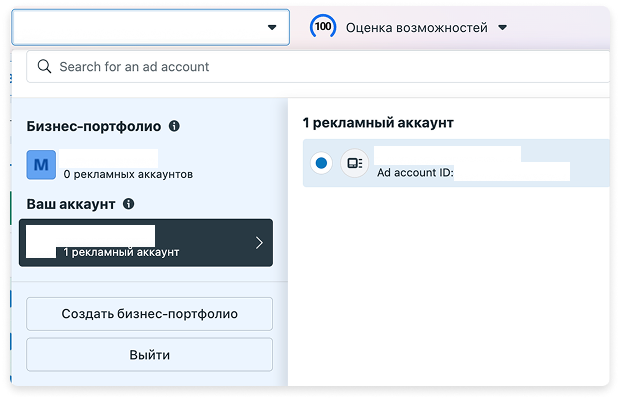Click the Бизнес-портфолио heading

coord(94,126)
